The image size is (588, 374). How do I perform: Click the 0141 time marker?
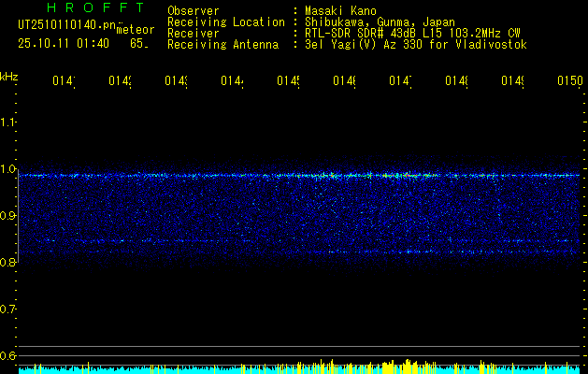coord(64,81)
